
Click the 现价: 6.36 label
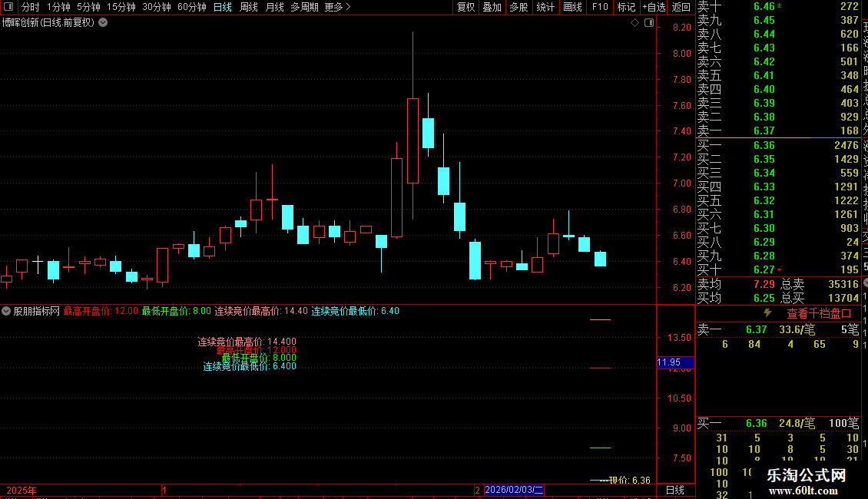point(629,480)
